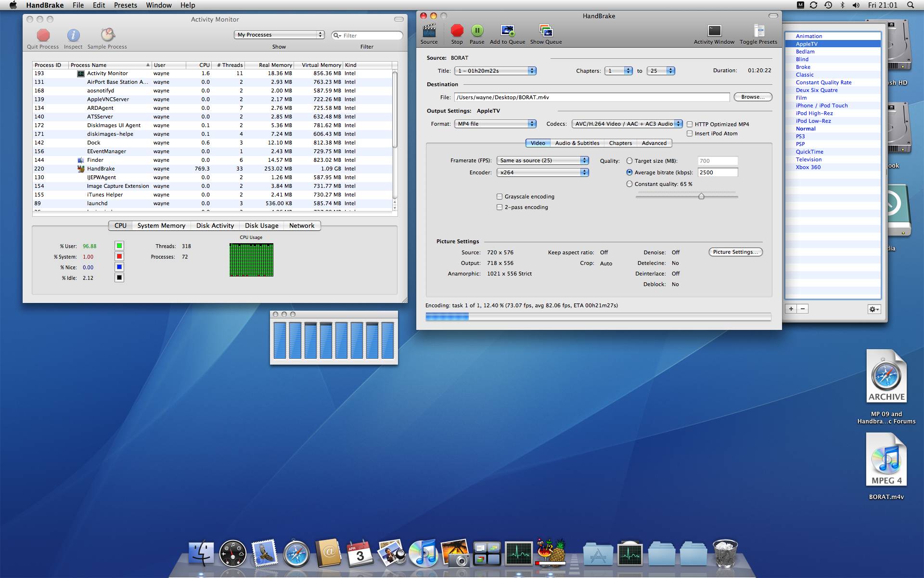Click the Add to Queue icon

[507, 31]
